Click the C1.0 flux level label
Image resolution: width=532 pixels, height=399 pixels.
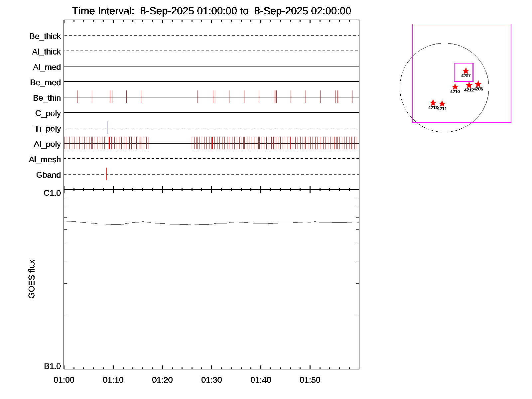tap(52, 193)
